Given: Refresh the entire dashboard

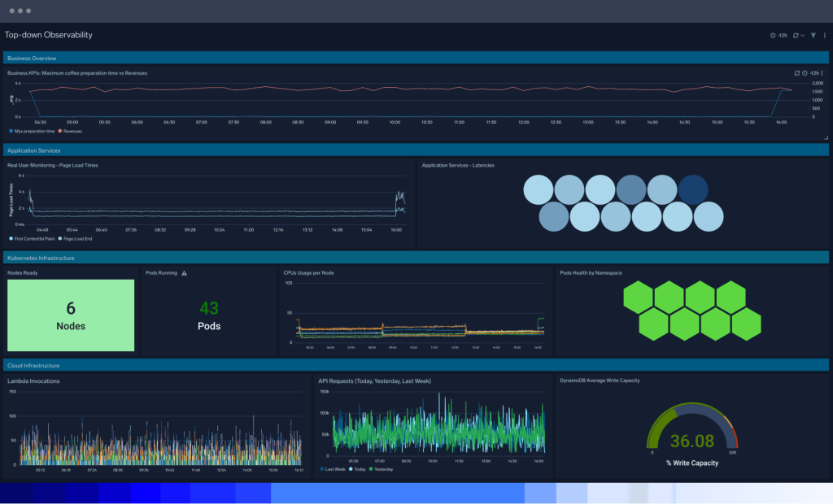Looking at the screenshot, I should pos(796,36).
